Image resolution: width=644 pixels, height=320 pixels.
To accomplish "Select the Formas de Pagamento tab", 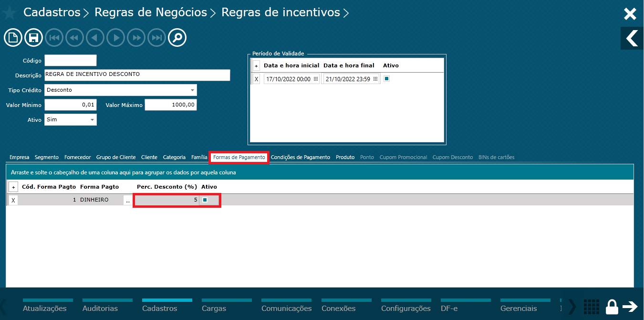I will point(239,157).
